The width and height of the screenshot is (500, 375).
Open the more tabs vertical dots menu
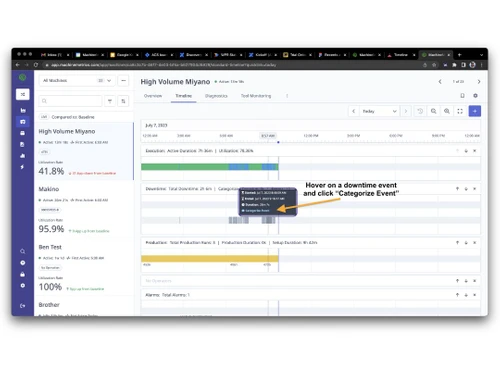[x=287, y=96]
